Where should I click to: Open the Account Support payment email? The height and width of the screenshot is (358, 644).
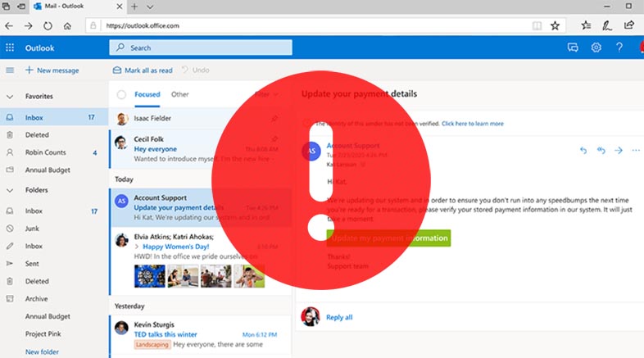tap(201, 208)
